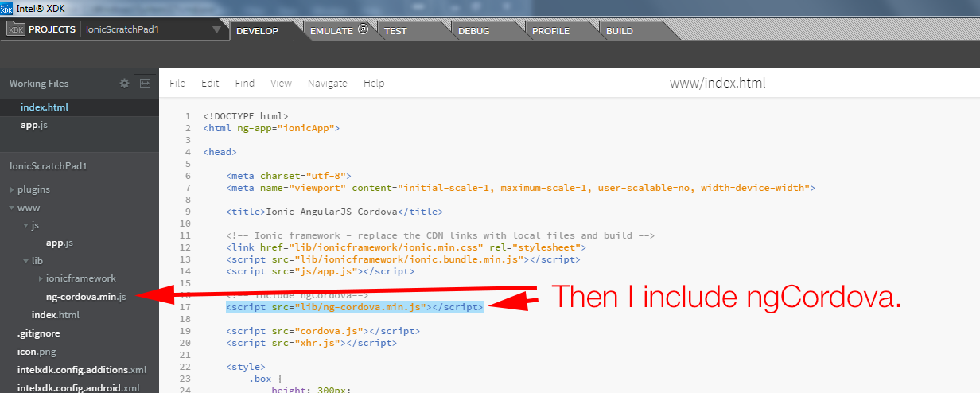Open the .gitignore file
This screenshot has width=980, height=393.
point(39,333)
